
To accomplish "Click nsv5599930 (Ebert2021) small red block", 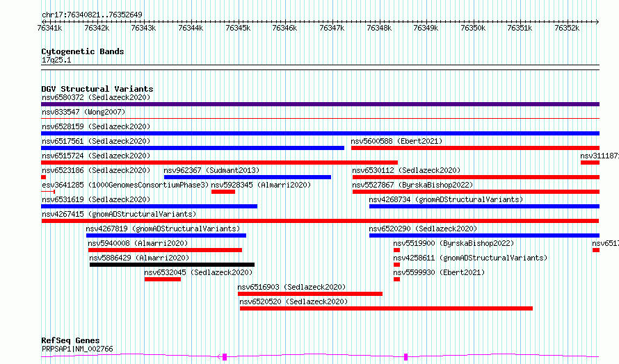I will click(396, 279).
